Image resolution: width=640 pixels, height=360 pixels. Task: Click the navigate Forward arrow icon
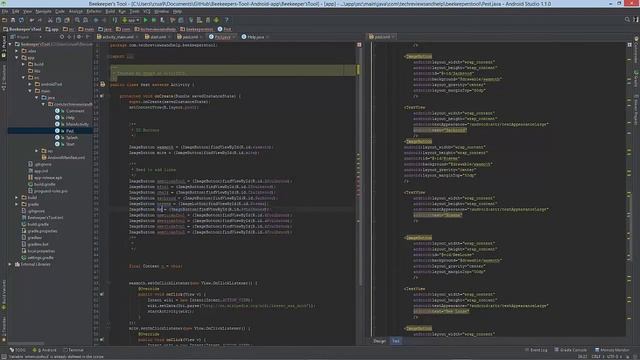(x=104, y=20)
